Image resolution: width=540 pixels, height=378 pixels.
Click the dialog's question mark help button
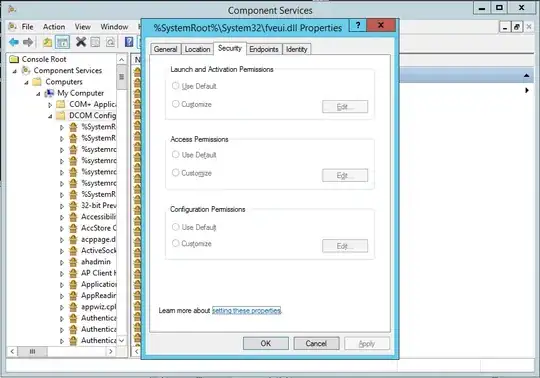(358, 25)
